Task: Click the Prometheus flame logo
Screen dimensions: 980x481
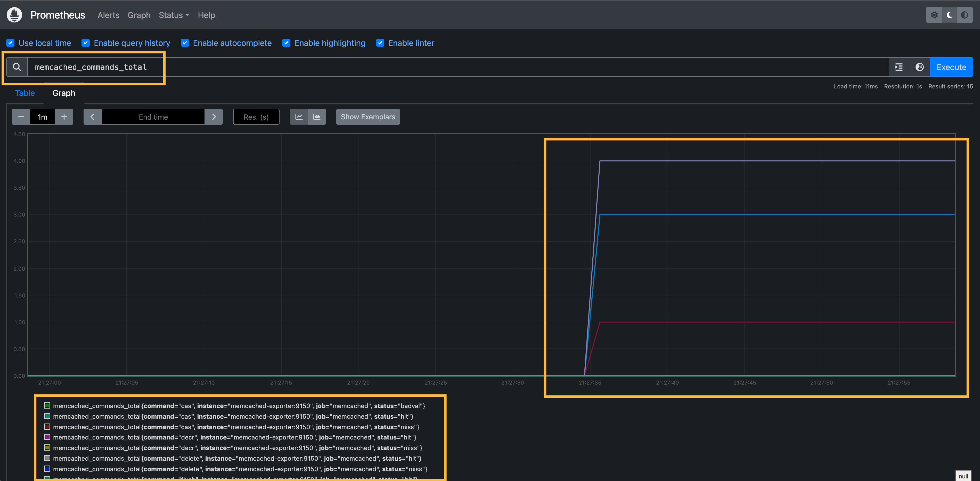Action: pos(14,15)
